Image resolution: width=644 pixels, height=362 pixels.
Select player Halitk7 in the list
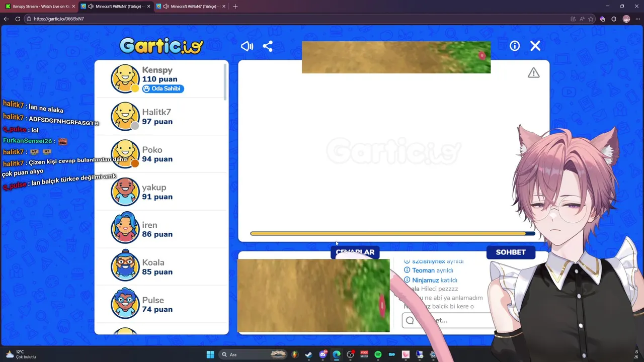tap(161, 117)
